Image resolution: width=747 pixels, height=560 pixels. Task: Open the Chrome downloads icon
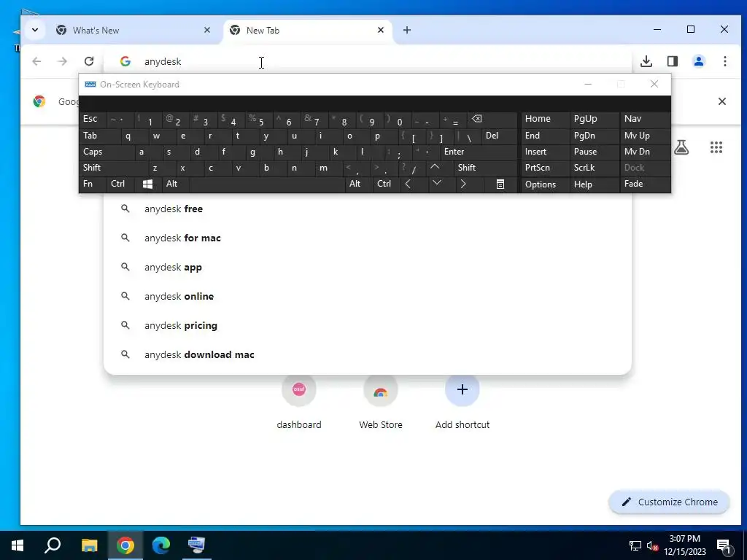click(x=646, y=61)
